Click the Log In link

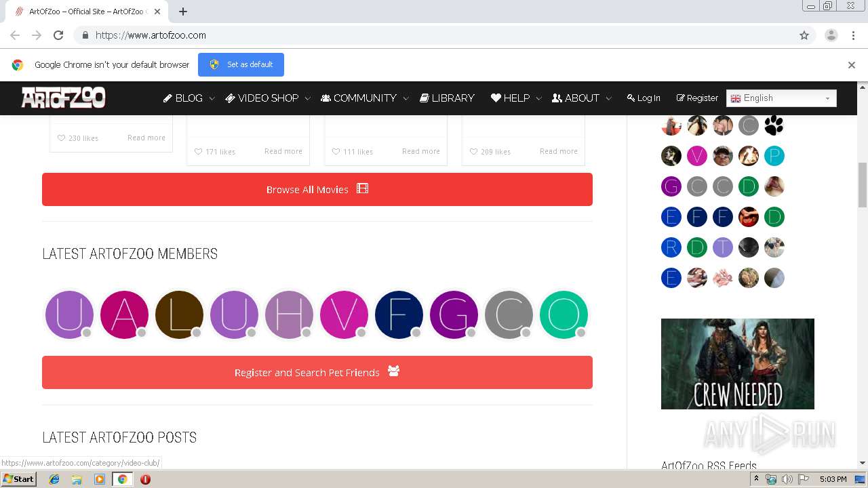click(x=644, y=98)
